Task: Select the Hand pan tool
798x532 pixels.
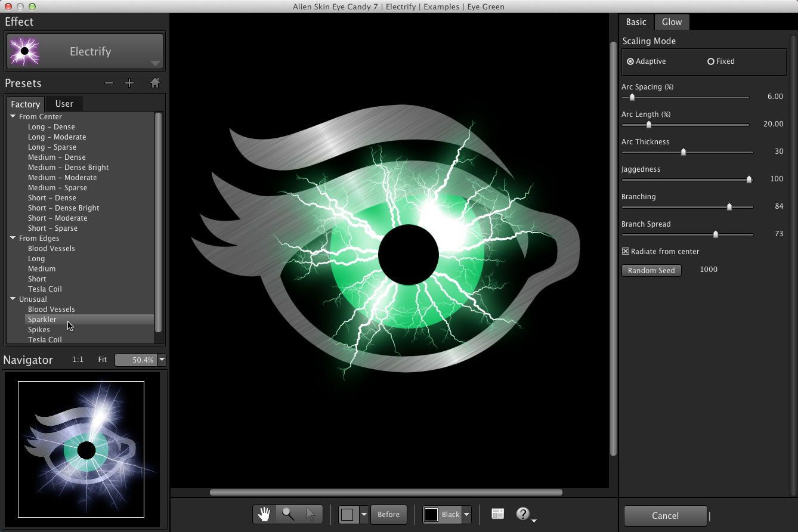Action: (x=264, y=514)
